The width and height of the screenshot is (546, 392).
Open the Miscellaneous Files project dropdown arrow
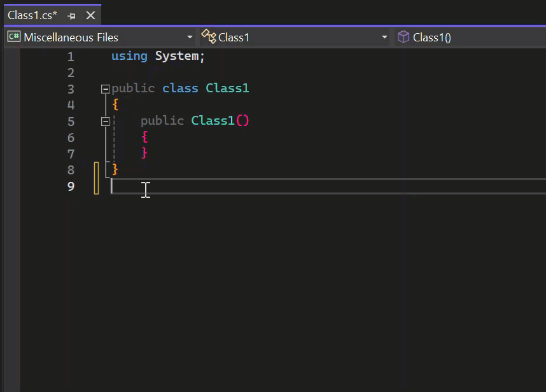[x=190, y=38]
